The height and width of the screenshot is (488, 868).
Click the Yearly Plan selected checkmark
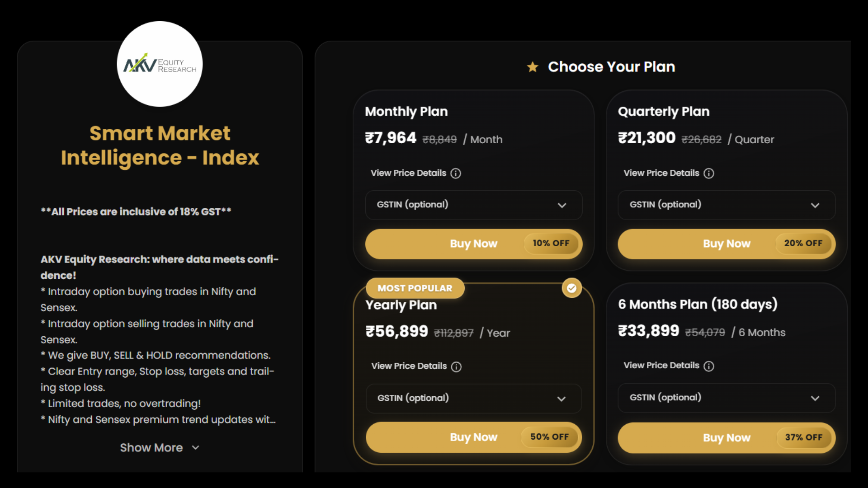pyautogui.click(x=572, y=288)
